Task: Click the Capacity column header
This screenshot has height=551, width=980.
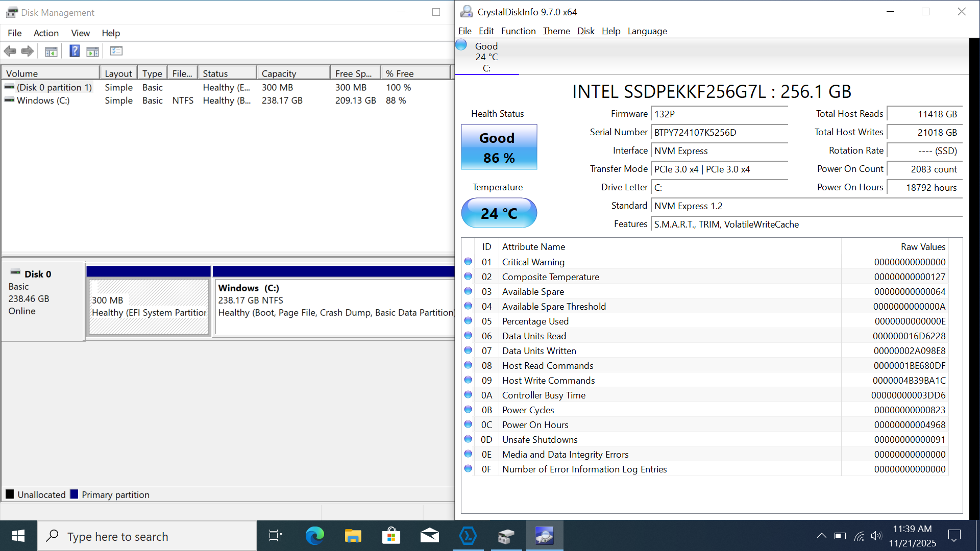Action: [x=292, y=73]
